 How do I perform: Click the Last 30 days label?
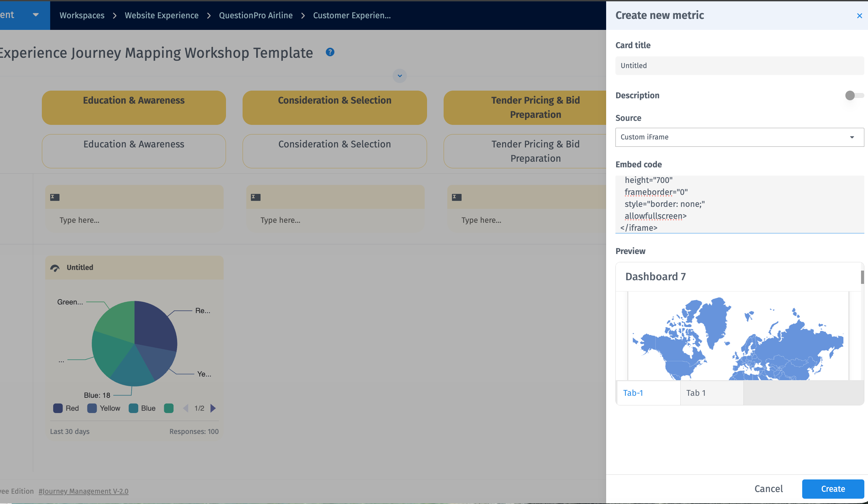[69, 431]
